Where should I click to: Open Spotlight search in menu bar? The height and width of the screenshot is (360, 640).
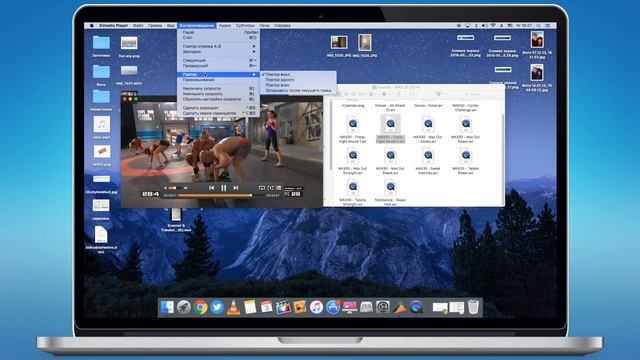coord(538,25)
